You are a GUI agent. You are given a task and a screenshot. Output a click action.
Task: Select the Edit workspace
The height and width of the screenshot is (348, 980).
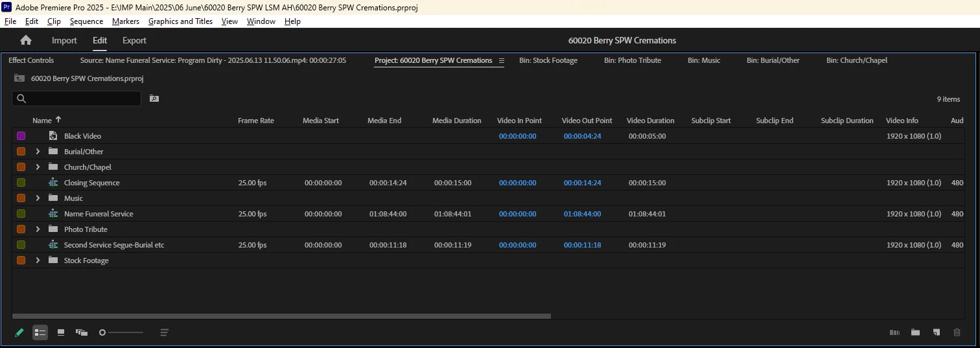pos(100,40)
